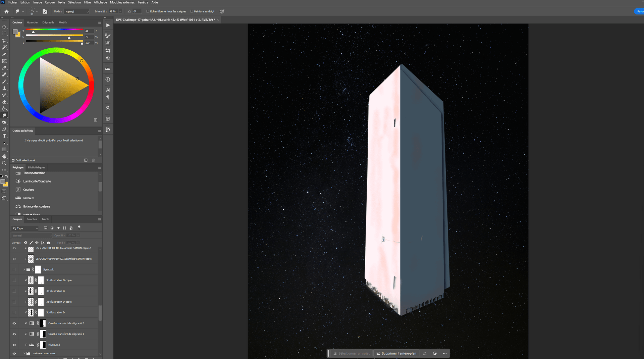The image size is (644, 359).
Task: Select the Move tool
Action: tap(4, 27)
